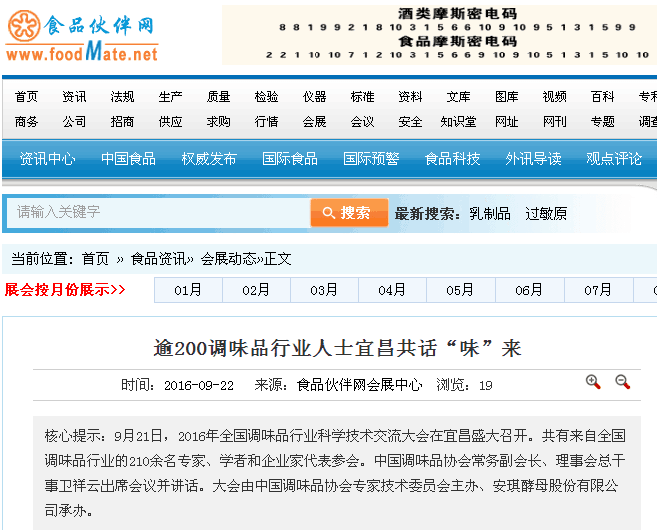Open the 中国食品 navigation tab

click(128, 158)
